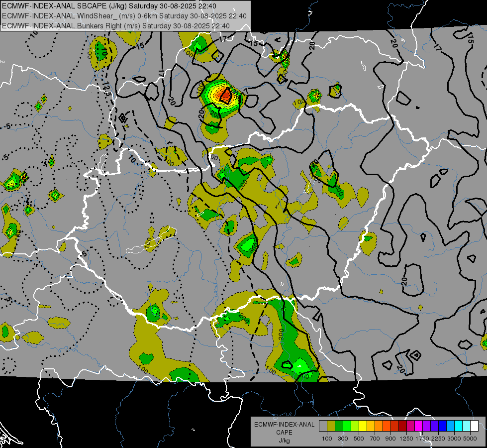Click the SBCAPE (J/kg) title line
The width and height of the screenshot is (487, 448).
(x=109, y=6)
